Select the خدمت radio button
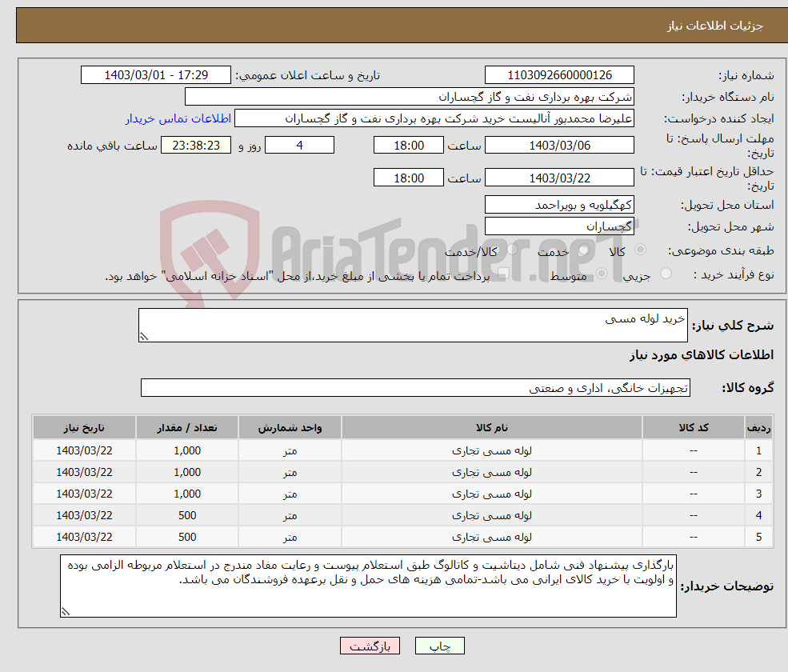788x672 pixels. point(584,250)
